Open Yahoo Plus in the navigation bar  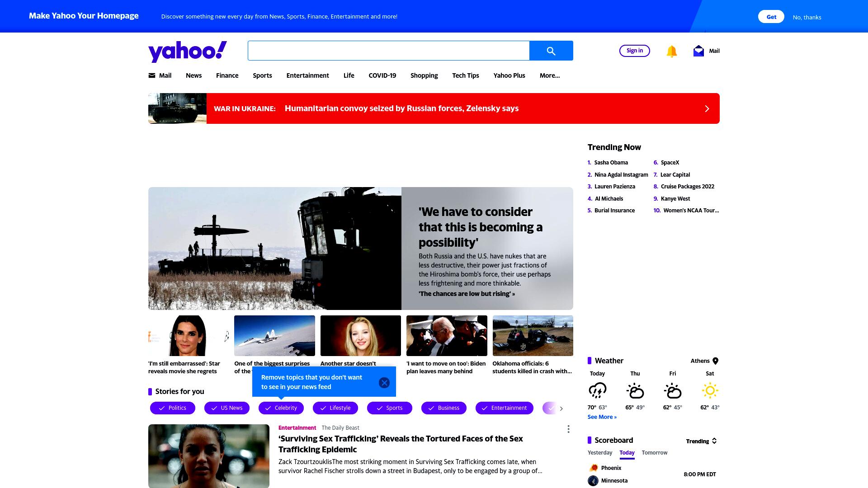click(509, 75)
